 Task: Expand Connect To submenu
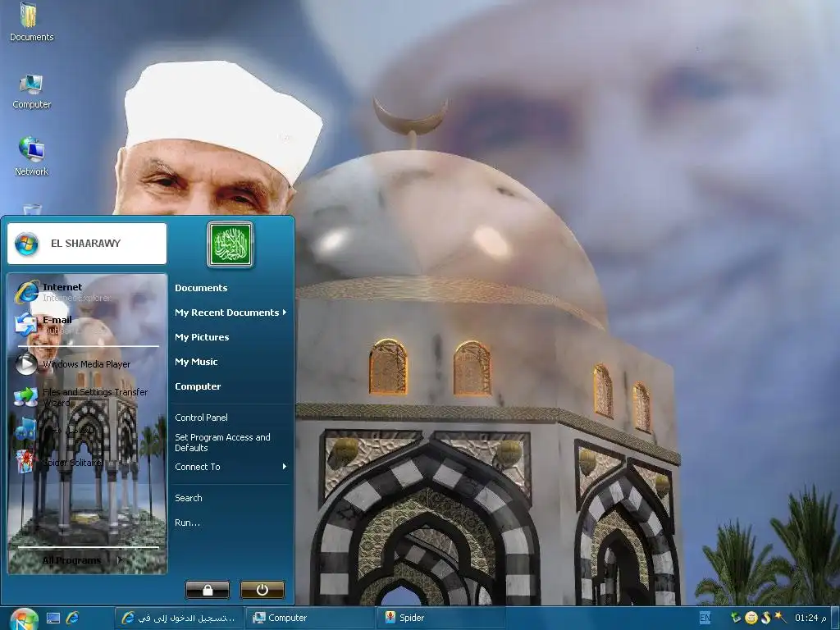pos(231,467)
